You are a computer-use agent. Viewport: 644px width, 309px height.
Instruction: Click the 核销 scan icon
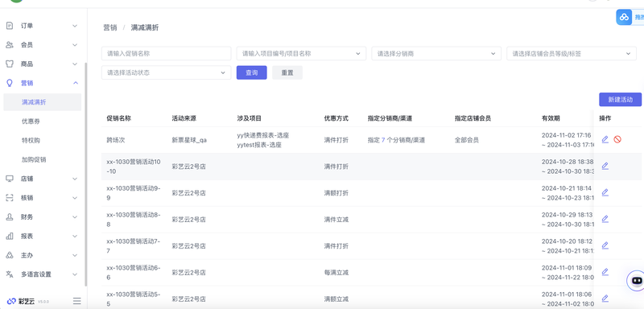(x=10, y=198)
